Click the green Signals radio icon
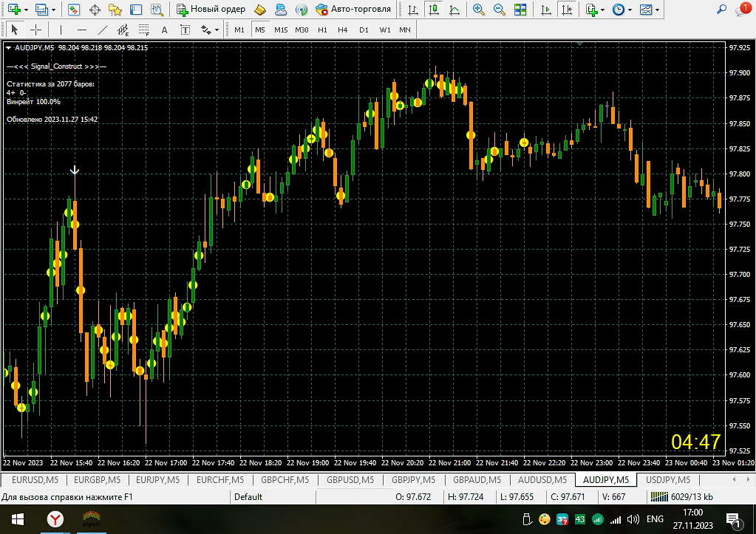Viewport: 756px width, 534px height. coord(302,9)
